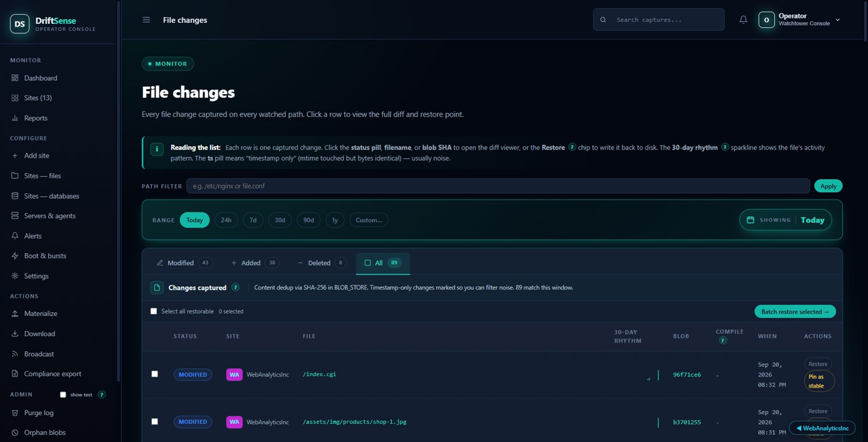Click the WA badge in /index.cgi row
The width and height of the screenshot is (868, 442).
(x=234, y=375)
